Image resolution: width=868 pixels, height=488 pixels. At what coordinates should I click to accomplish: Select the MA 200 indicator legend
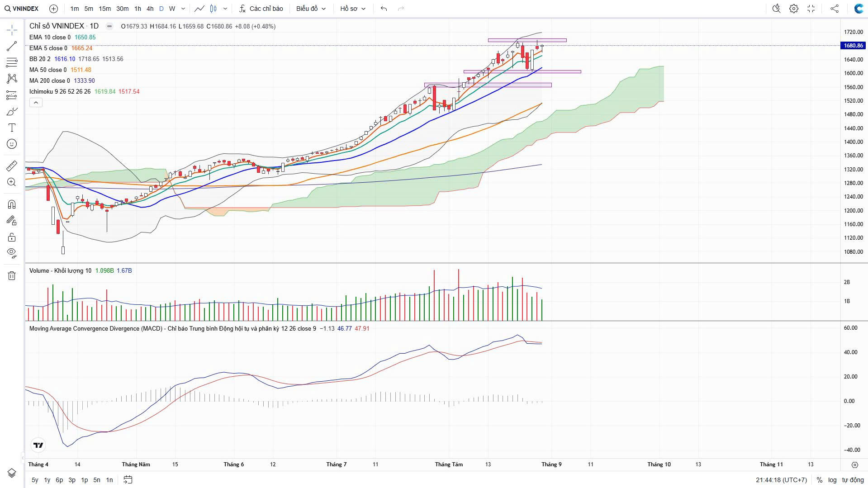(x=62, y=81)
